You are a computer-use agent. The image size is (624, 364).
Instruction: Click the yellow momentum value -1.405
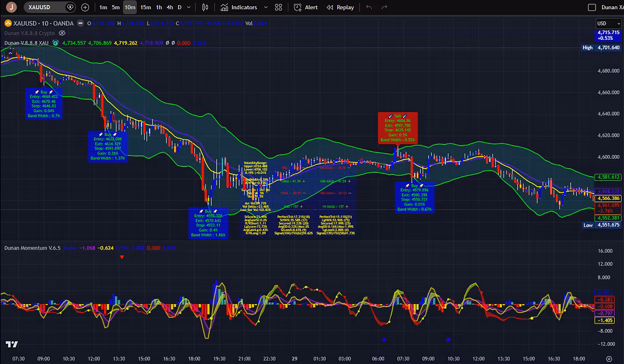pyautogui.click(x=604, y=320)
